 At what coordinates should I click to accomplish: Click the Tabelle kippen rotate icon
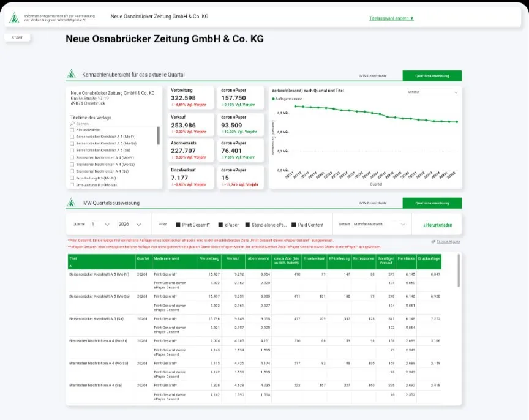433,242
